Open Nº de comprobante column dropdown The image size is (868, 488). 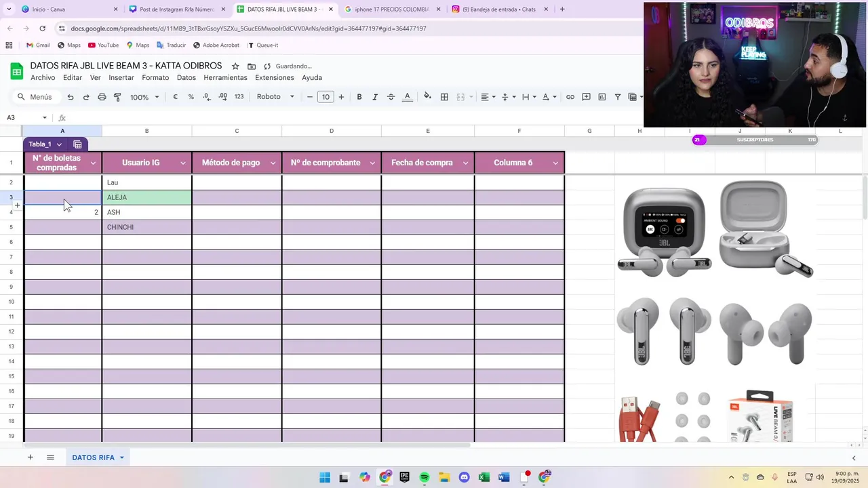coord(372,163)
